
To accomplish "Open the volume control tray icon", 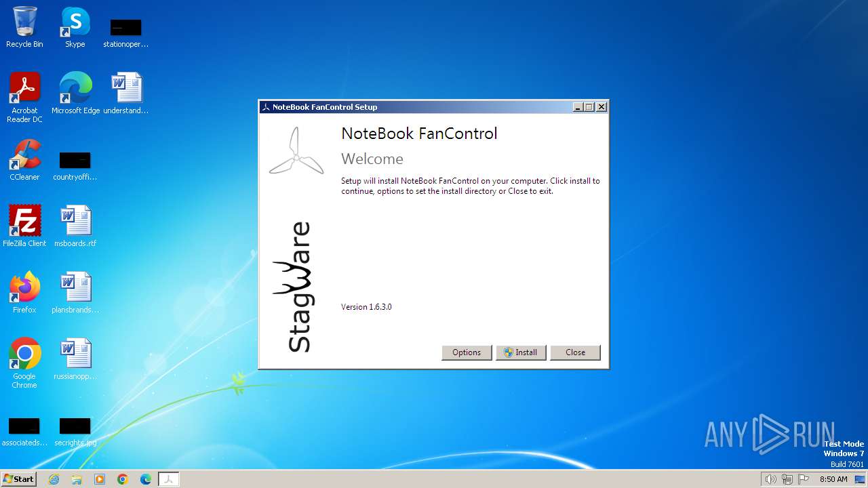I will [770, 479].
